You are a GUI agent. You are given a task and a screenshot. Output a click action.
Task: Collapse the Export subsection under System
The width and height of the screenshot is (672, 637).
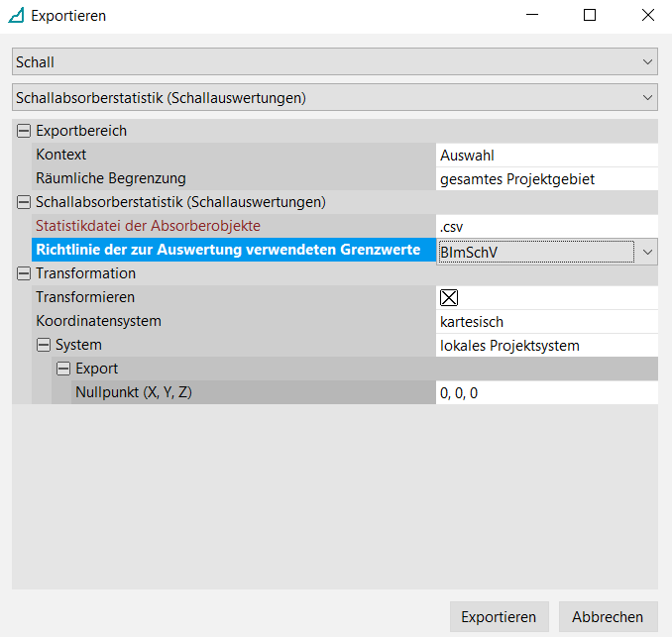click(62, 370)
